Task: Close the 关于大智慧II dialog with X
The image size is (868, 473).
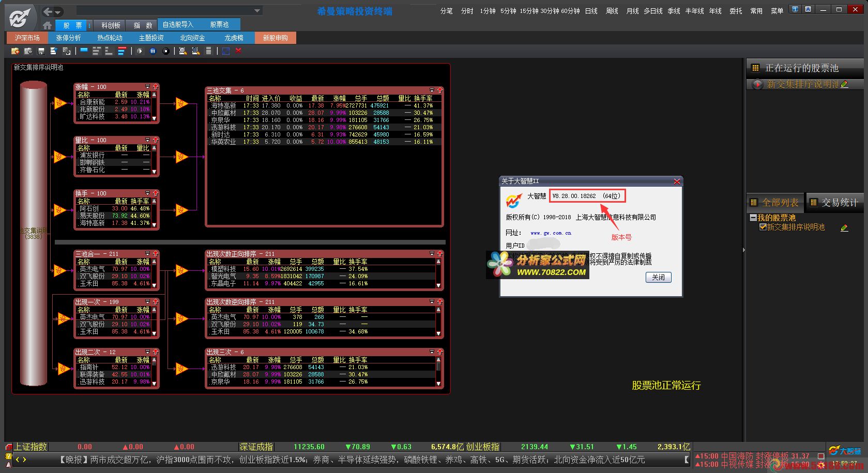Action: (x=677, y=181)
